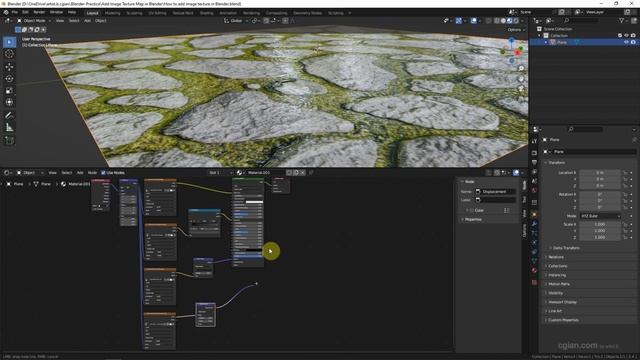
Task: Switch to the Modeling workspace tab
Action: pos(113,13)
